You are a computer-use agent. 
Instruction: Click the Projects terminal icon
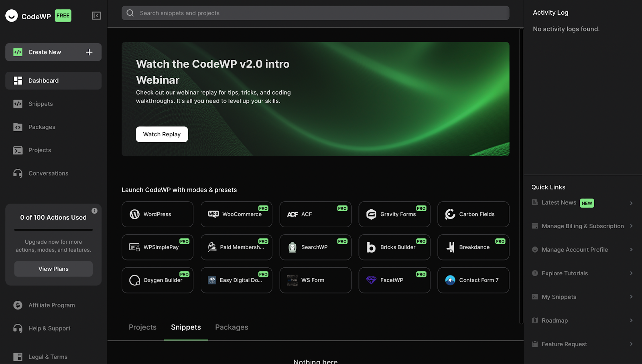pos(18,150)
